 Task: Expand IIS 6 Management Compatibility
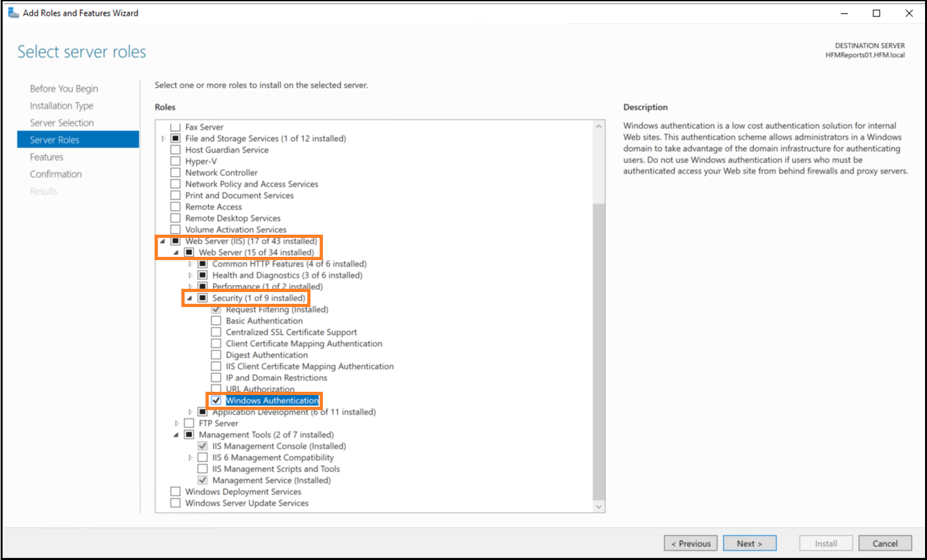pyautogui.click(x=190, y=458)
